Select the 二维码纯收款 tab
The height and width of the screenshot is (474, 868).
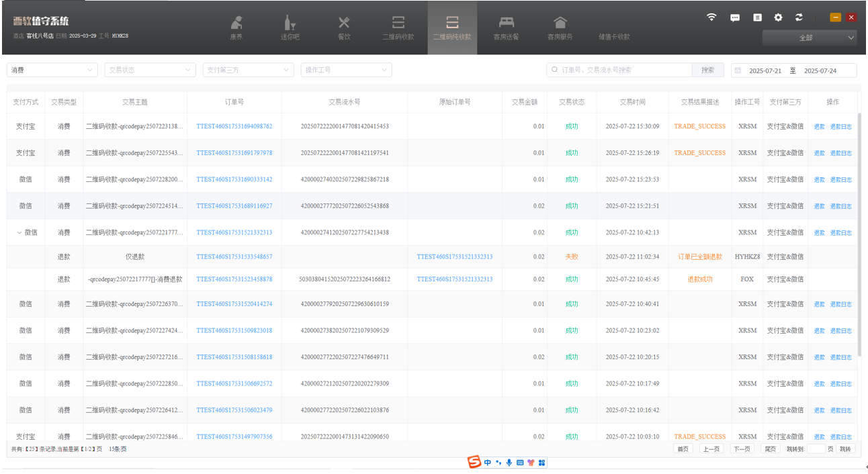pyautogui.click(x=452, y=28)
